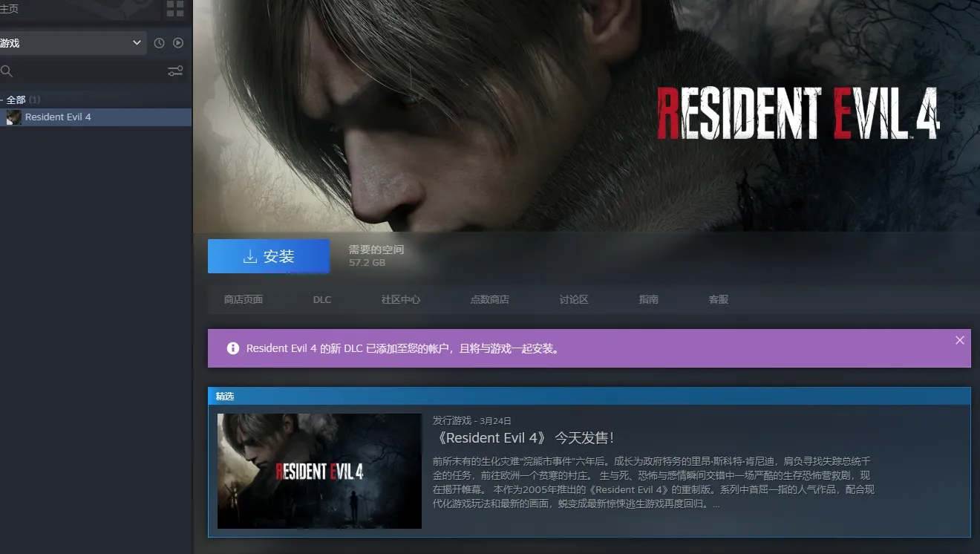Viewport: 980px width, 554px height.
Task: Open the advanced filter sliders icon
Action: [x=175, y=71]
